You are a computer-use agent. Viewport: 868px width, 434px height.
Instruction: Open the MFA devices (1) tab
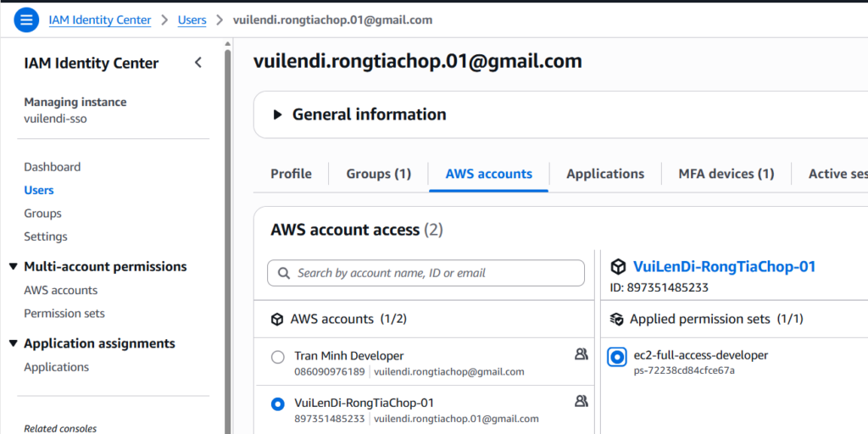[x=726, y=174]
